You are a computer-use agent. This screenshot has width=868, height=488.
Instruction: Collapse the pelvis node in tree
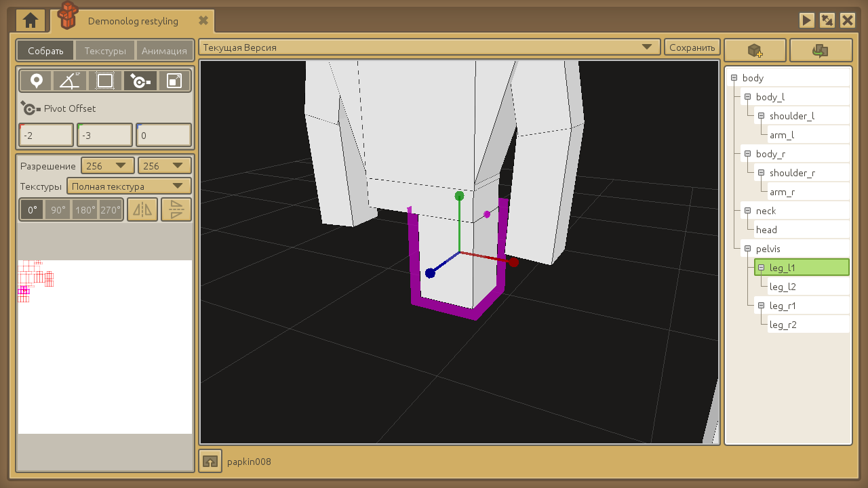(x=747, y=249)
